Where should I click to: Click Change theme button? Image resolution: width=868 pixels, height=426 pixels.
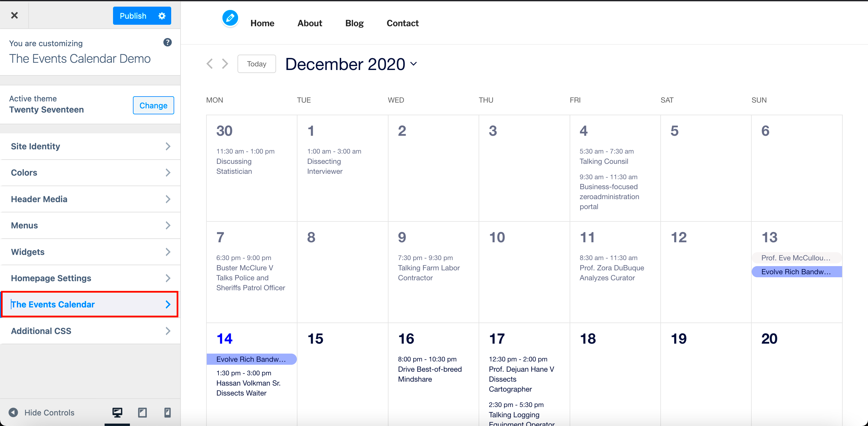point(153,105)
